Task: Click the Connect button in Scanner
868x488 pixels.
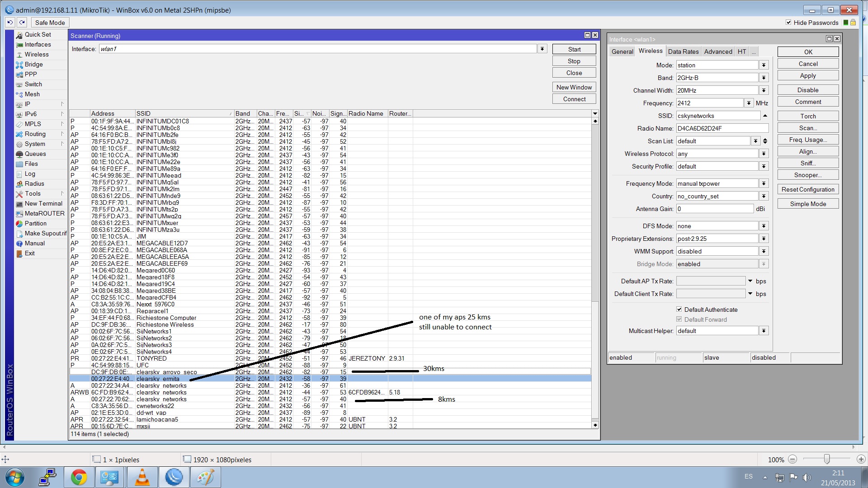Action: coord(574,99)
